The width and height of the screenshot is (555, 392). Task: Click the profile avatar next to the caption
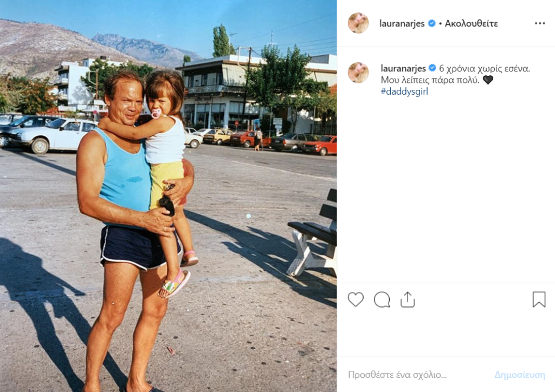pyautogui.click(x=358, y=73)
